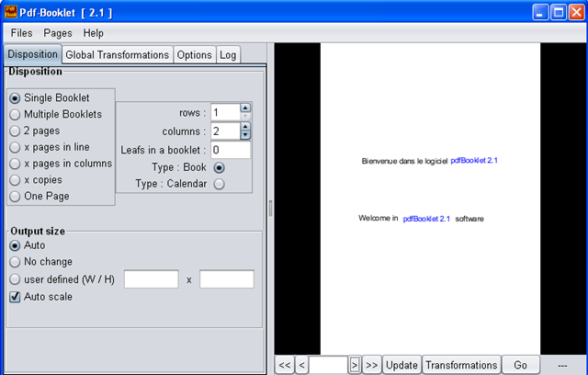
Task: Switch to the Options tab
Action: click(x=194, y=55)
